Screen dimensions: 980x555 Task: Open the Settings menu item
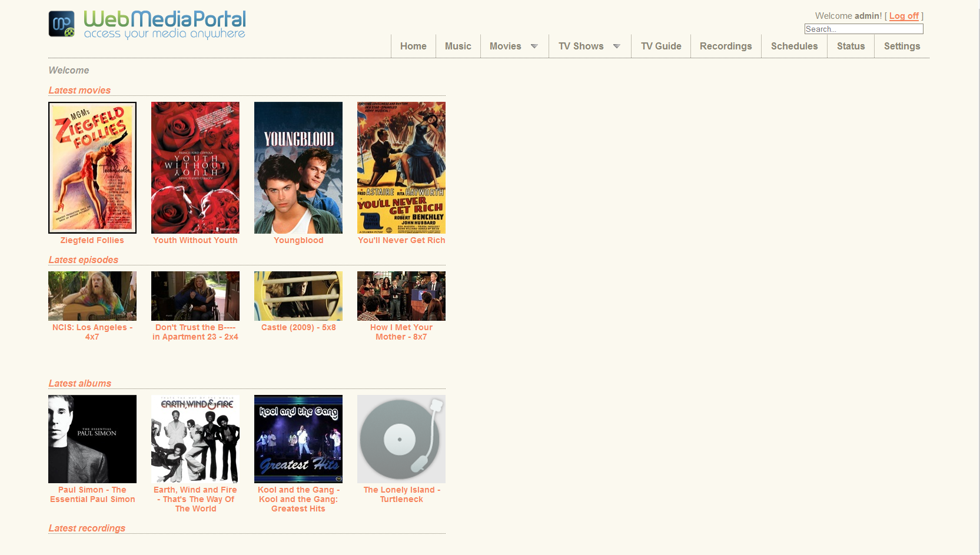click(x=902, y=46)
